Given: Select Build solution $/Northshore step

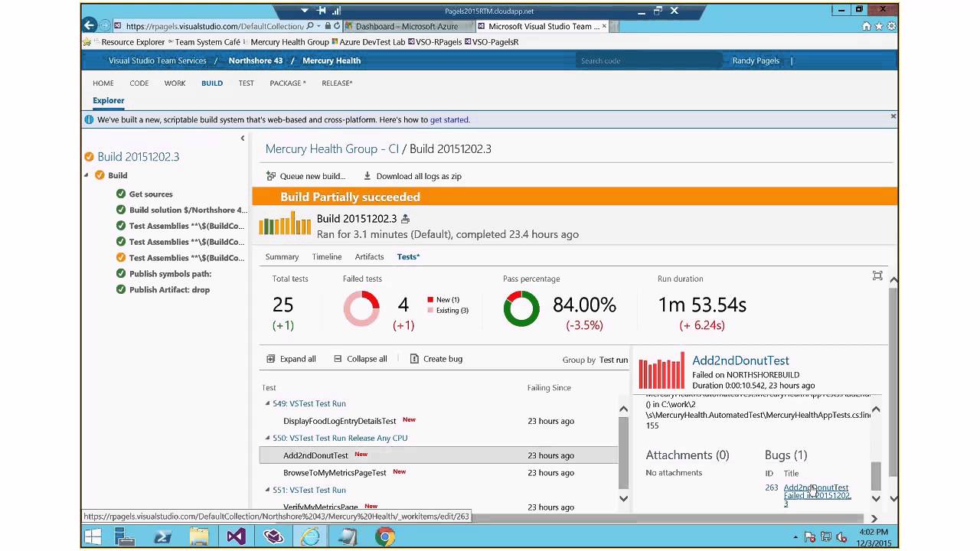Looking at the screenshot, I should (x=188, y=210).
